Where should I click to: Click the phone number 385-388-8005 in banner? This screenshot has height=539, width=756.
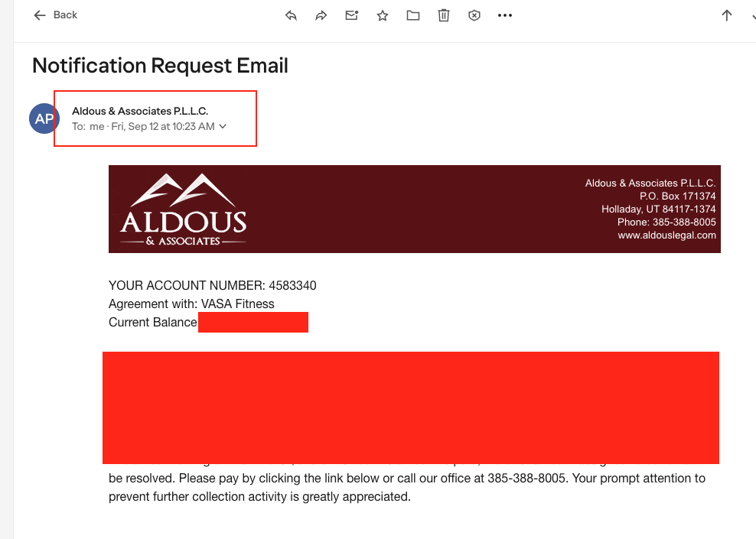pyautogui.click(x=683, y=222)
